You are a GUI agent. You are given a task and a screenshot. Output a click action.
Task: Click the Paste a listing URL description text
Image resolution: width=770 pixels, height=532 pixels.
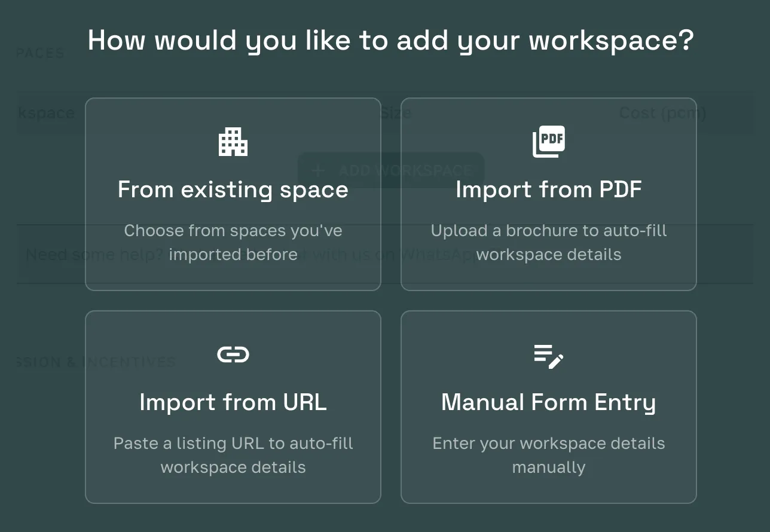[233, 455]
